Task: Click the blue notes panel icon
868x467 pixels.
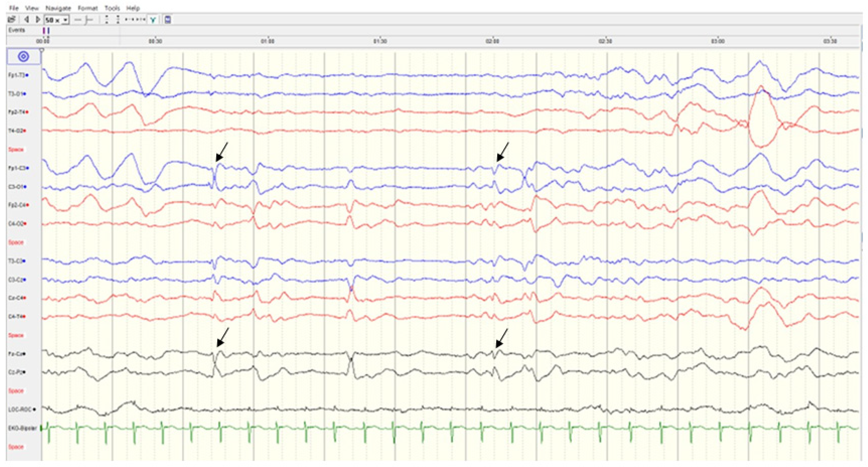Action: pyautogui.click(x=168, y=20)
